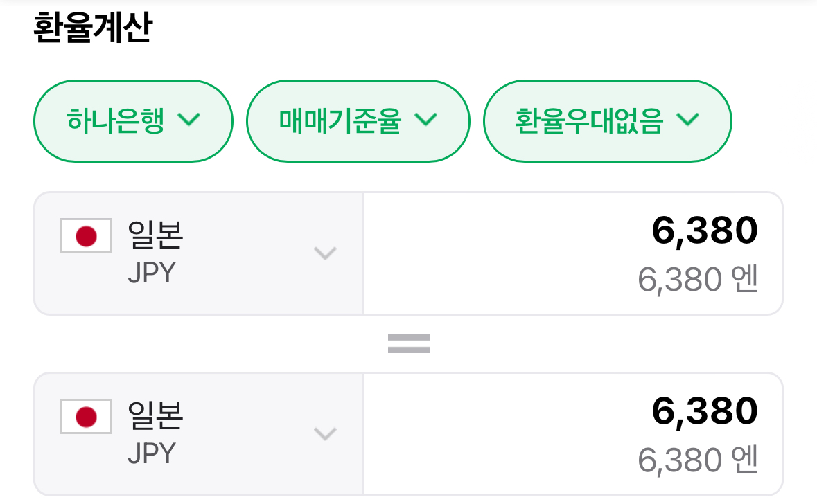This screenshot has width=817, height=504.
Task: Expand the lower currency row's gray chevron
Action: (325, 434)
